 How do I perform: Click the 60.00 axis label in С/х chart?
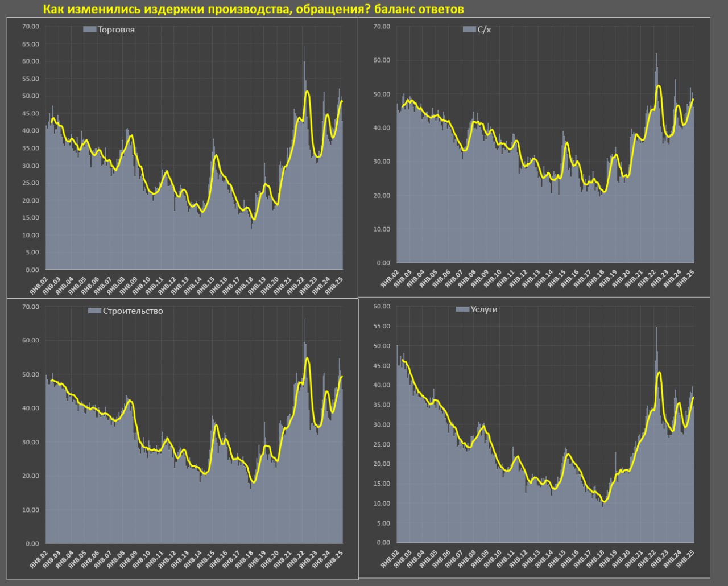(381, 60)
